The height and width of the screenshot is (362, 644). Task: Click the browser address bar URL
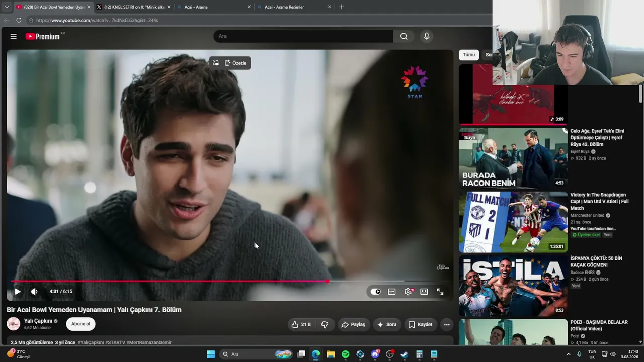[x=97, y=20]
